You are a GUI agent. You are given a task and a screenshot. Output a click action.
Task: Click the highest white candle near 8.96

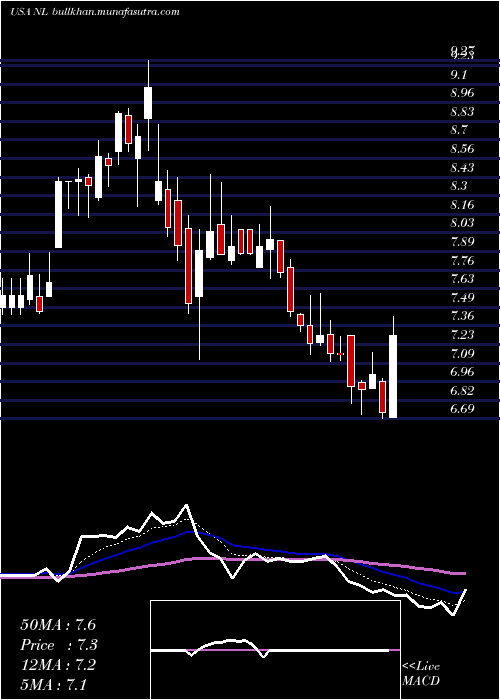[x=148, y=103]
